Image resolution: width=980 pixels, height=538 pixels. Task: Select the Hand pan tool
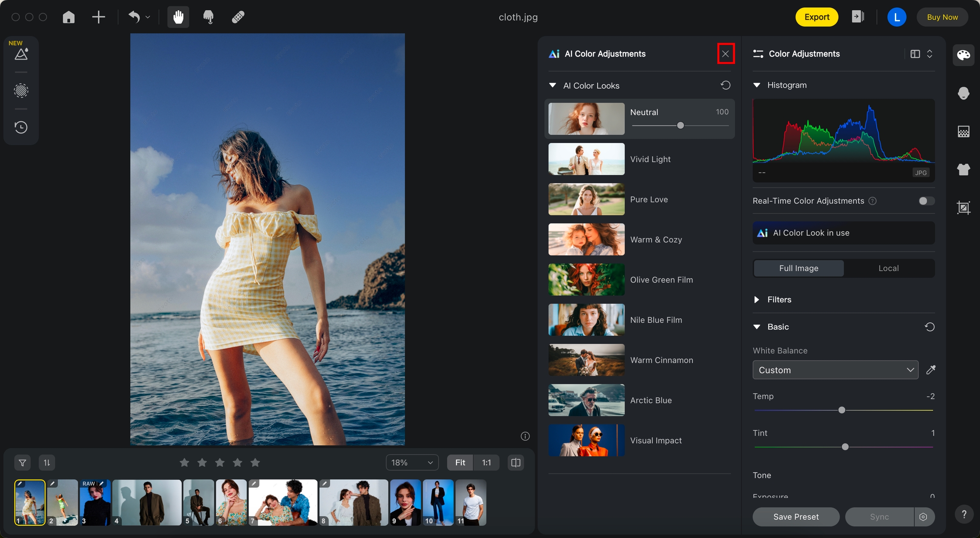(x=178, y=17)
